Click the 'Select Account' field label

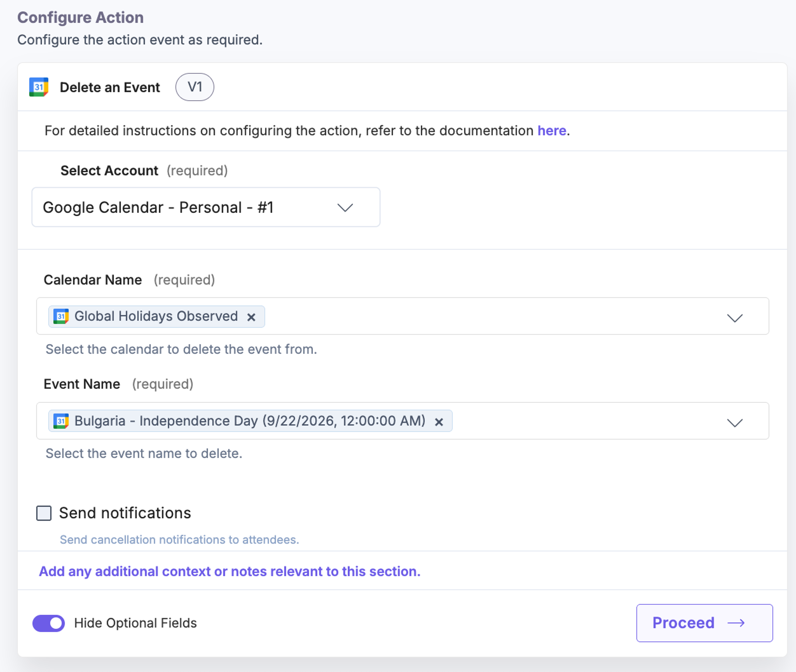(x=109, y=170)
